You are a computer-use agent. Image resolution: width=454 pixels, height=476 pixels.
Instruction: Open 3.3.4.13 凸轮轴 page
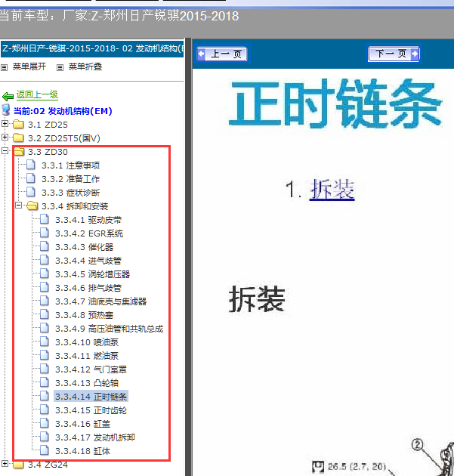pos(87,383)
